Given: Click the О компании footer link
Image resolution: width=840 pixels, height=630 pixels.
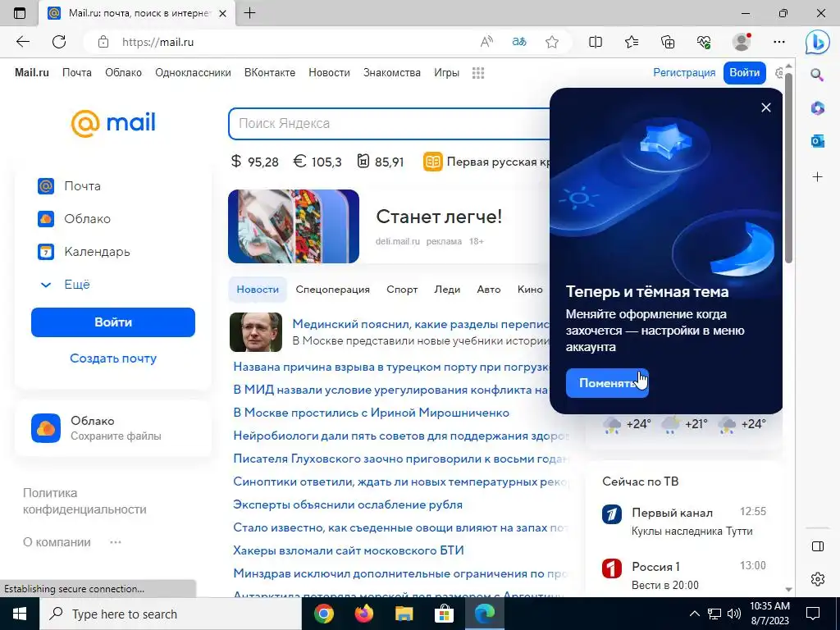Looking at the screenshot, I should 57,542.
